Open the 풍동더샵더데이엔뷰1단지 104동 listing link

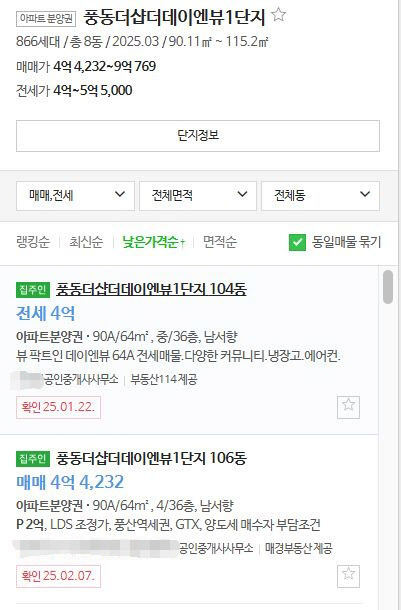click(x=151, y=289)
